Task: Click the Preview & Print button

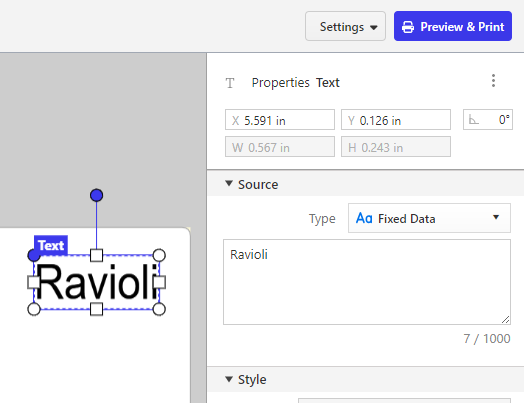Action: pos(453,26)
